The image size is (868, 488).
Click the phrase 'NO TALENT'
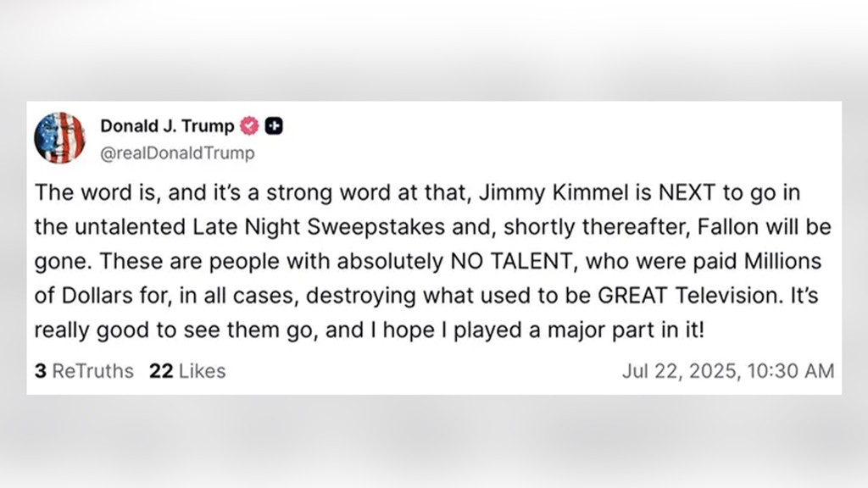(x=511, y=261)
